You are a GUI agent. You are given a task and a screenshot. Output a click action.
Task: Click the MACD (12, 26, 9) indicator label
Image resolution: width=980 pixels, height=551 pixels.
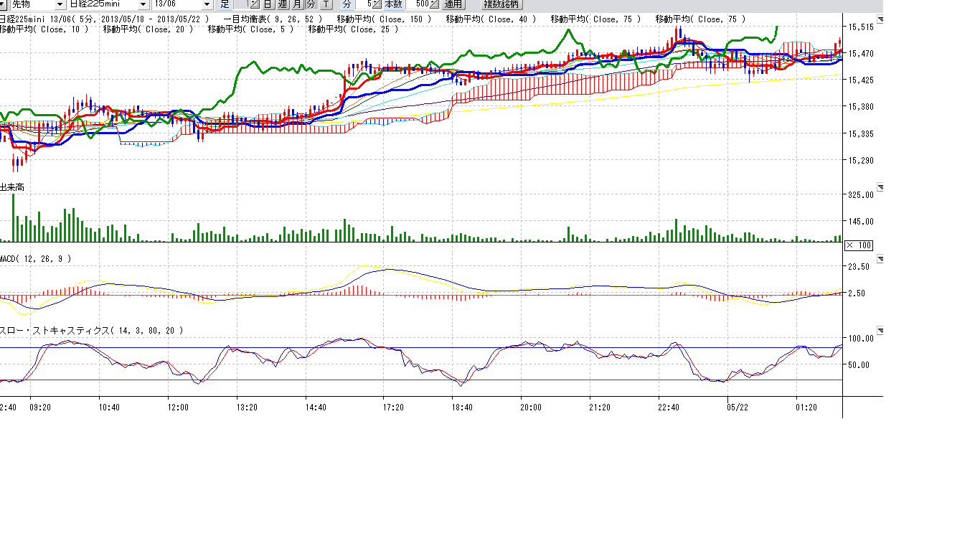pyautogui.click(x=36, y=259)
